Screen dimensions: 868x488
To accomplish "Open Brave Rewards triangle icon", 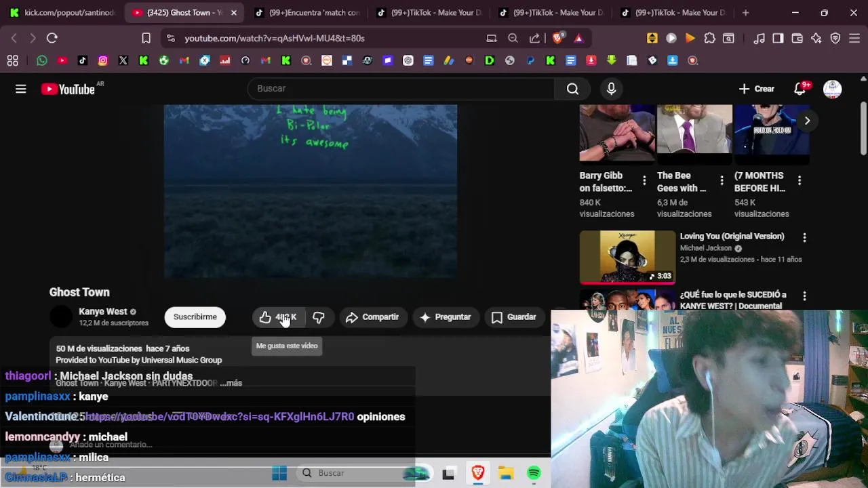I will pyautogui.click(x=578, y=39).
